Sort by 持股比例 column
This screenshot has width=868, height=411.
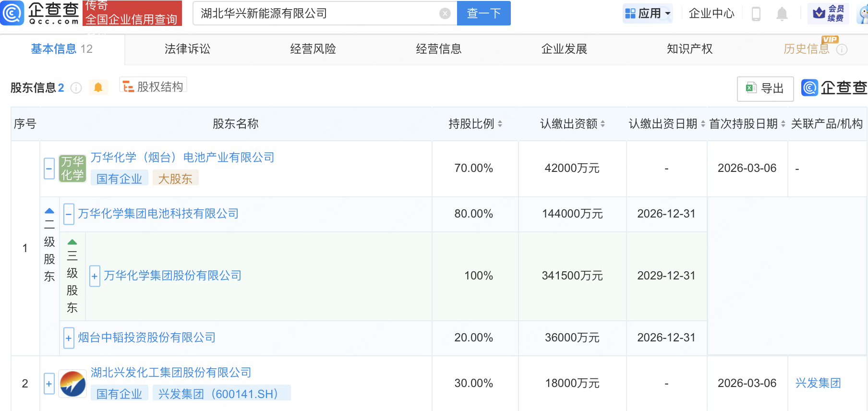(500, 124)
